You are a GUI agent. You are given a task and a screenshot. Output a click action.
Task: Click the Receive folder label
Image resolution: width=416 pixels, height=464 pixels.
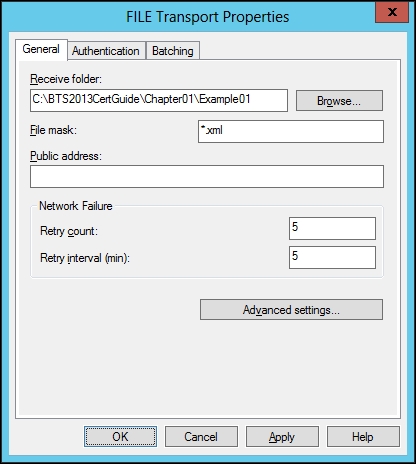[66, 79]
